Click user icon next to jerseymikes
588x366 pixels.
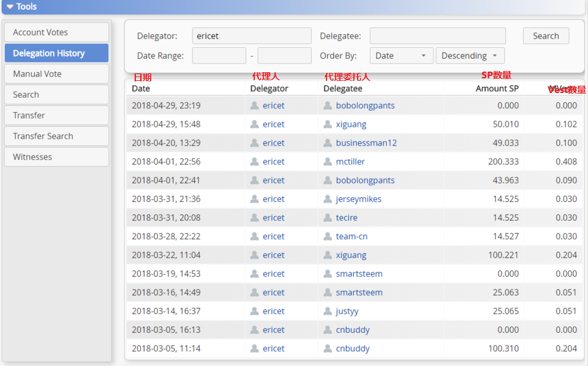pyautogui.click(x=328, y=199)
